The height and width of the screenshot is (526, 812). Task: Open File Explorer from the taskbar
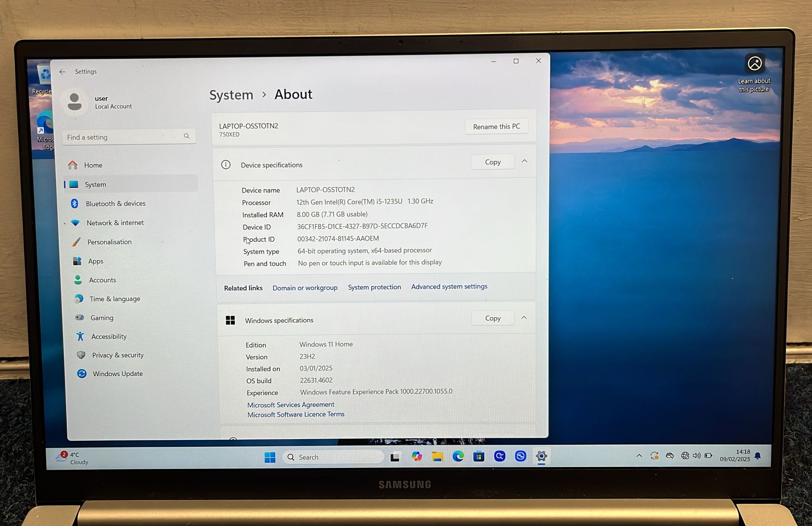coord(437,457)
